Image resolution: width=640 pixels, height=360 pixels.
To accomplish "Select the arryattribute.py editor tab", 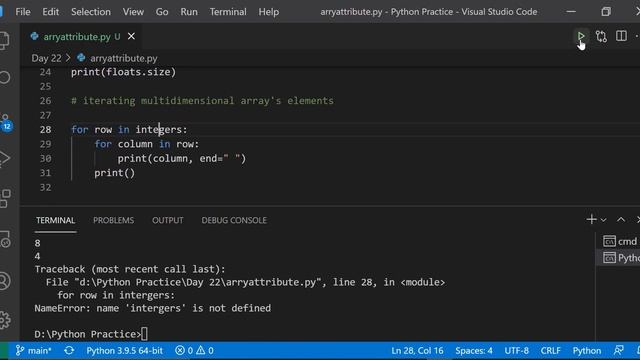I will [82, 36].
